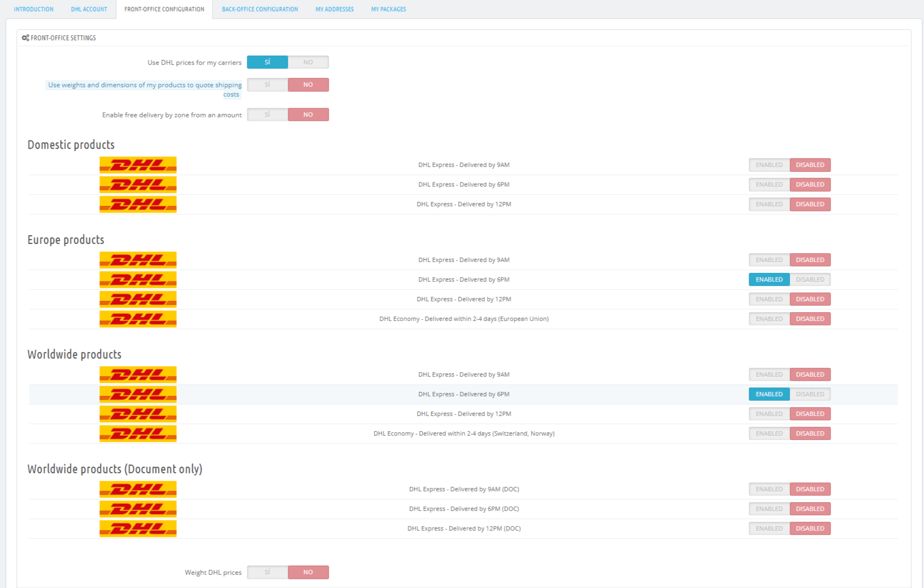Enable SÍ for free delivery by zone
The width and height of the screenshot is (924, 588).
(268, 115)
